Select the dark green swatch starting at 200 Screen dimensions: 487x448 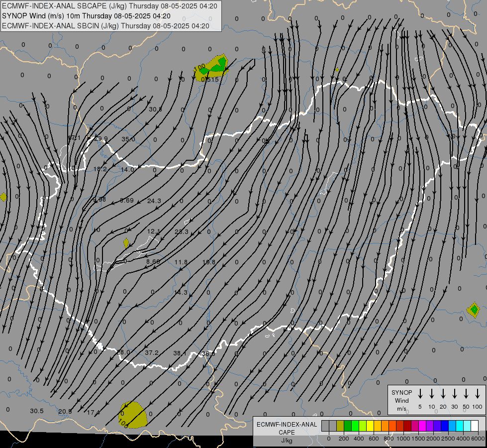click(x=348, y=426)
